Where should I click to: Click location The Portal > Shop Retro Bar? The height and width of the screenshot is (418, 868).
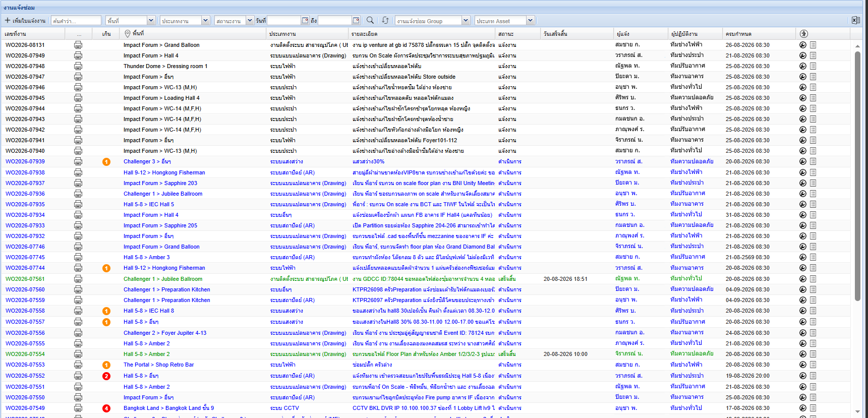(159, 365)
